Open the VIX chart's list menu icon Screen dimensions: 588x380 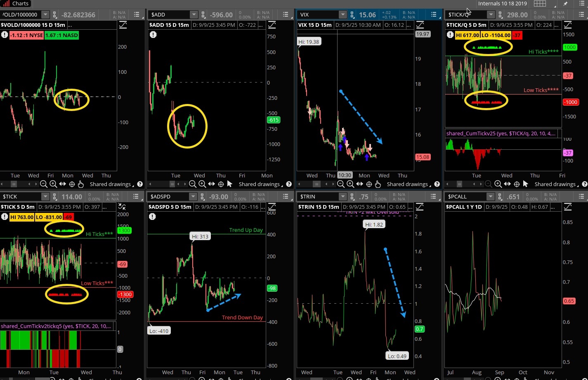point(433,14)
